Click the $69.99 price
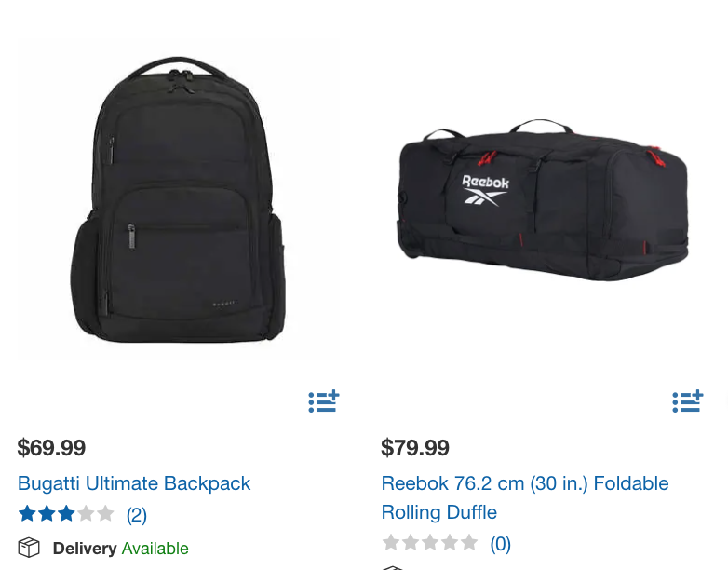 pos(51,448)
